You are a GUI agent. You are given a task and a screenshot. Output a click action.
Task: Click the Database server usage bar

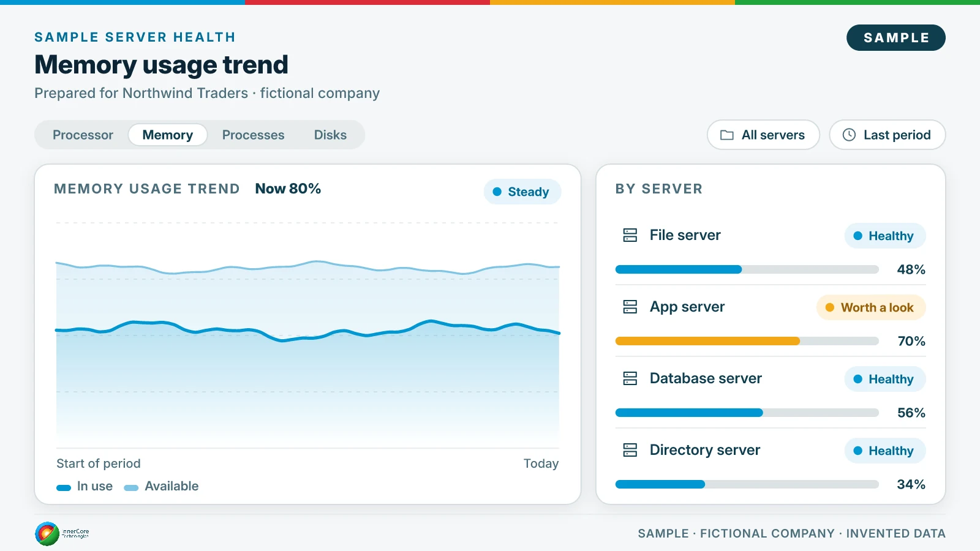point(747,413)
